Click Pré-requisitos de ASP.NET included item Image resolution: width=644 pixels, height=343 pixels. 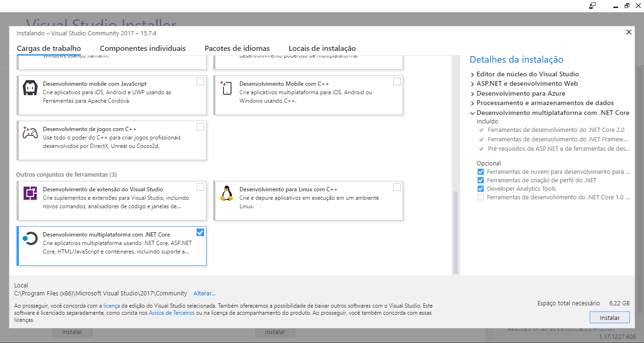point(559,149)
